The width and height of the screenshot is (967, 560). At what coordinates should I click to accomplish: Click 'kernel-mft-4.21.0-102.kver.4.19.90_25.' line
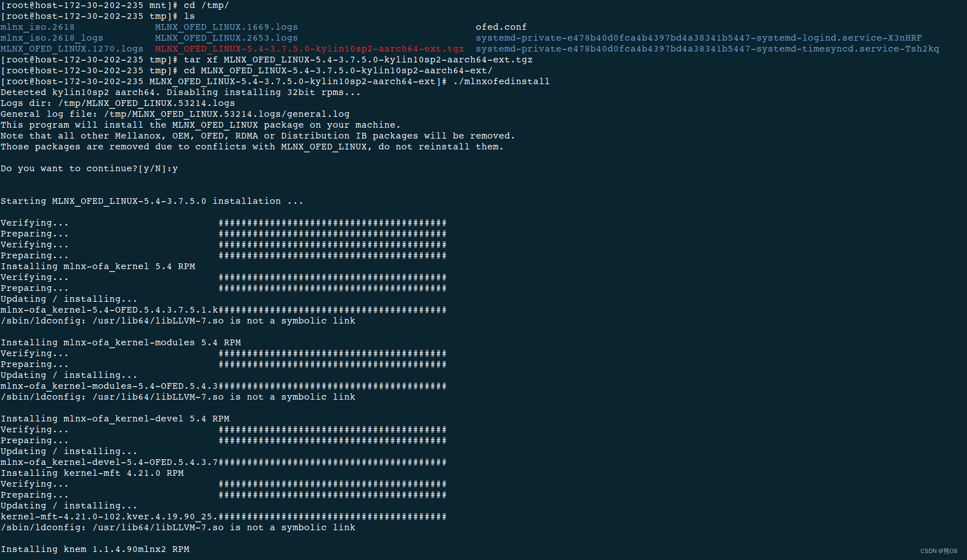click(224, 516)
